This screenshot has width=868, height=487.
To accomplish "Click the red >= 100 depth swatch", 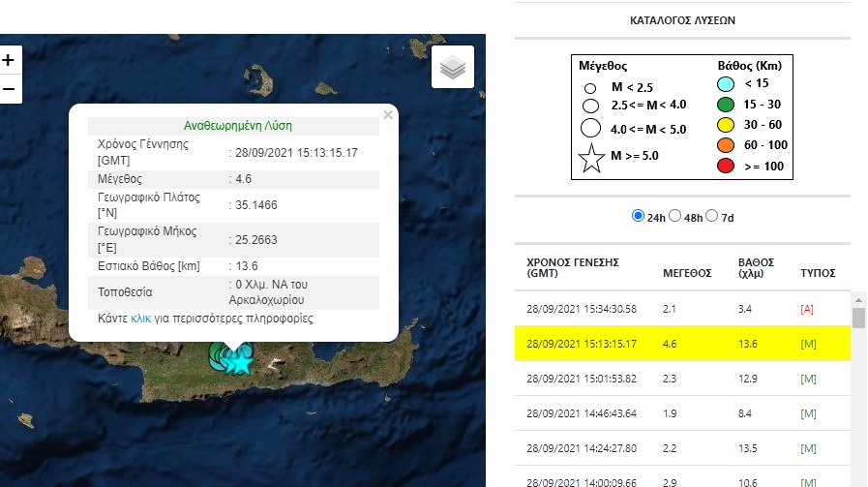I will pyautogui.click(x=727, y=167).
